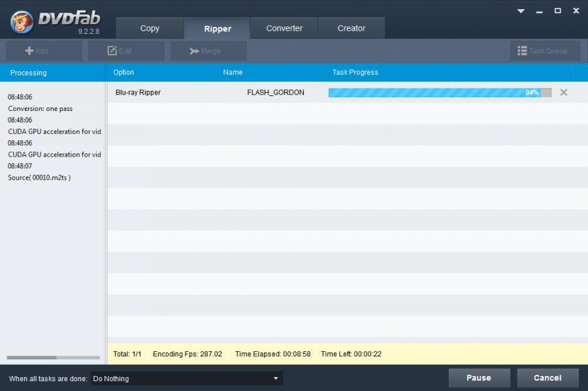Screen dimensions: 588x391
Task: Open the title bar dropdown triangle menu
Action: coord(521,11)
